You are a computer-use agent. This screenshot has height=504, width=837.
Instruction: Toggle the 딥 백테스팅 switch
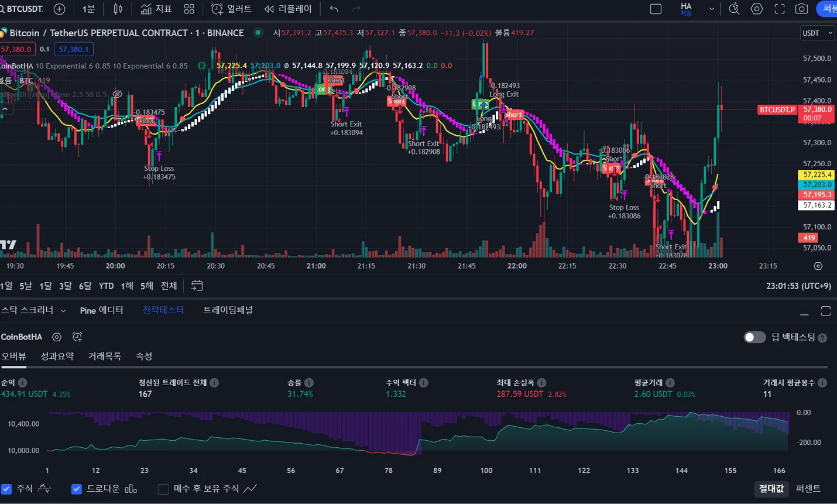pyautogui.click(x=754, y=337)
